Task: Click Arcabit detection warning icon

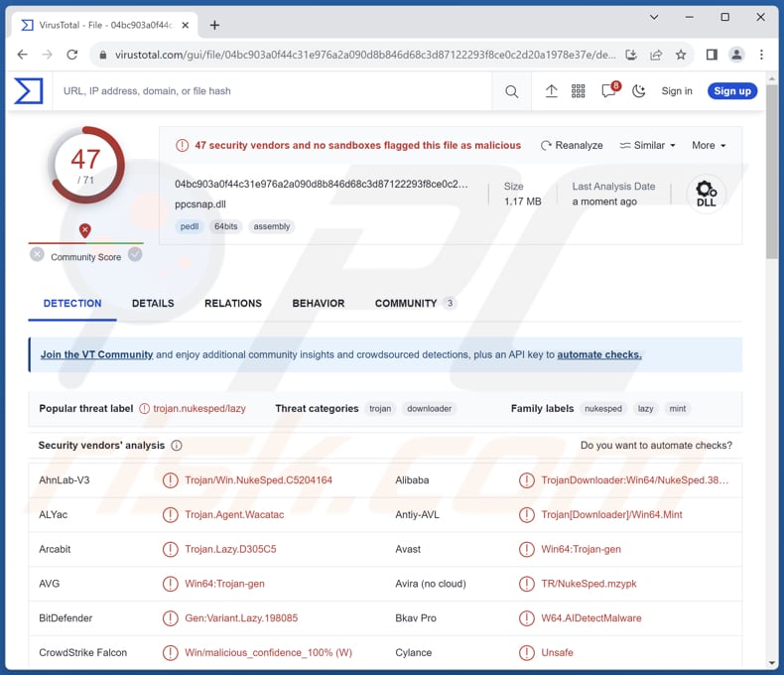Action: click(171, 550)
